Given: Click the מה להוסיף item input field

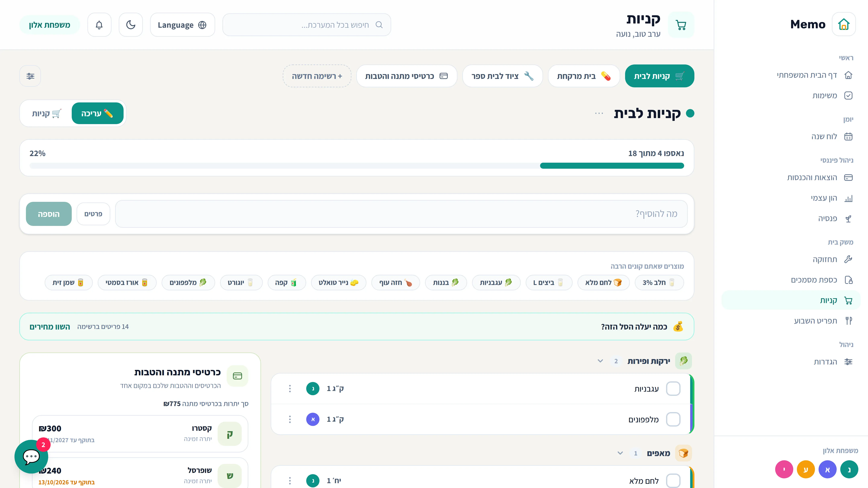Looking at the screenshot, I should pyautogui.click(x=401, y=214).
